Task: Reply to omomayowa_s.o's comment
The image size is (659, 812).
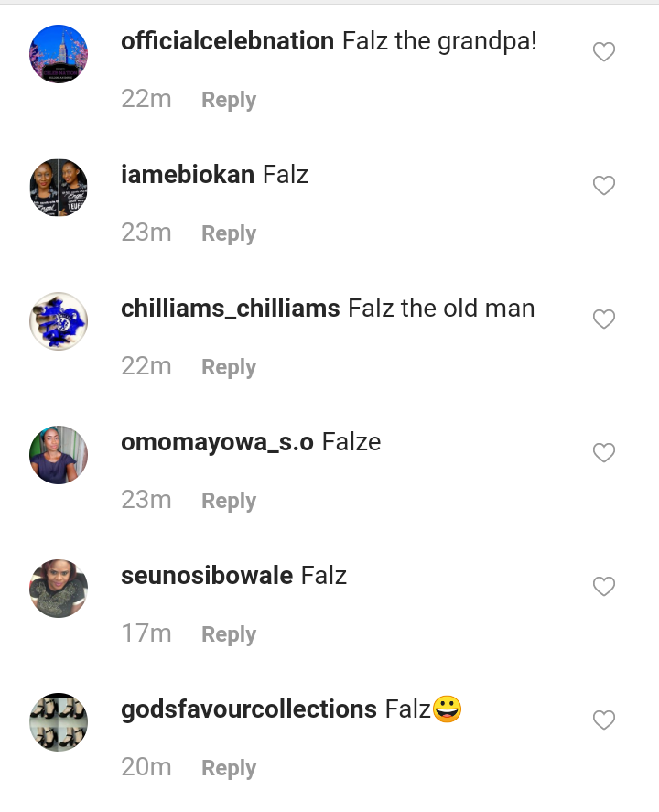Action: click(229, 501)
